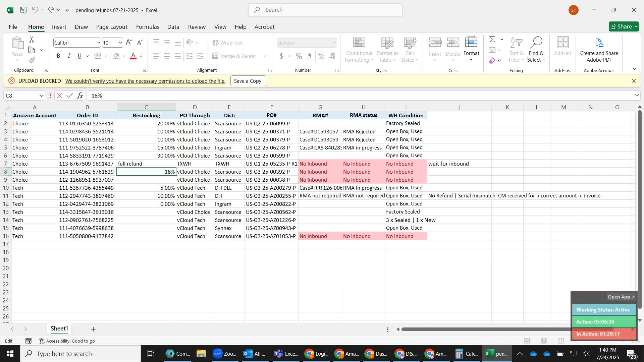Click Create and Share Adobe PDF
This screenshot has height=362, width=644.
point(599,50)
